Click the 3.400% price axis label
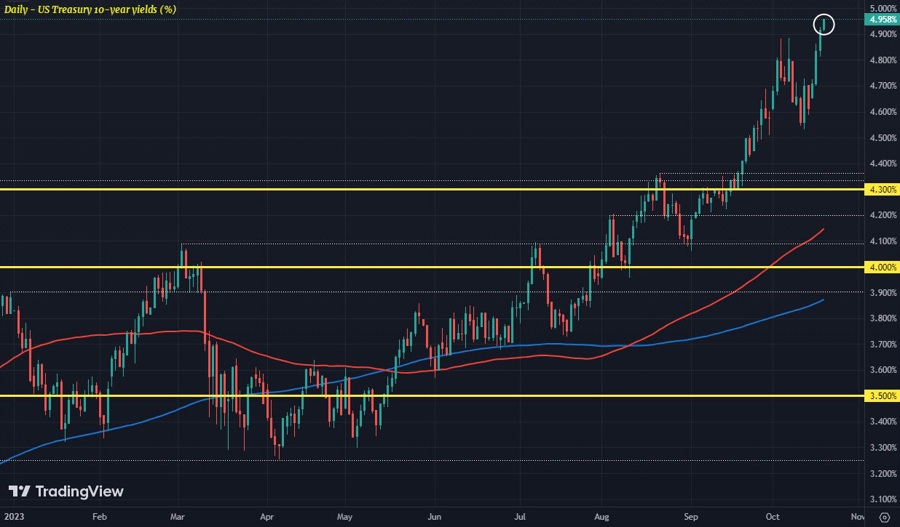900x527 pixels. (883, 422)
